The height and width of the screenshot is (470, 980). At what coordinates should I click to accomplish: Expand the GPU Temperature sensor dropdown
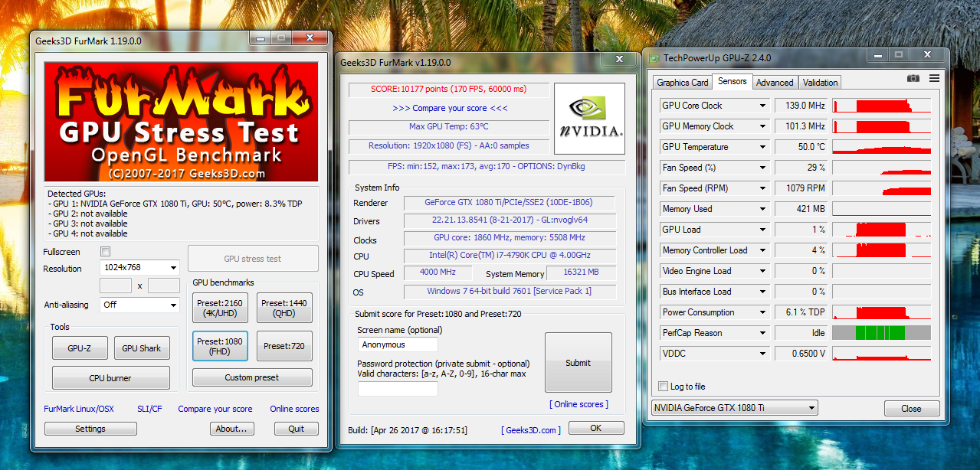pyautogui.click(x=762, y=147)
